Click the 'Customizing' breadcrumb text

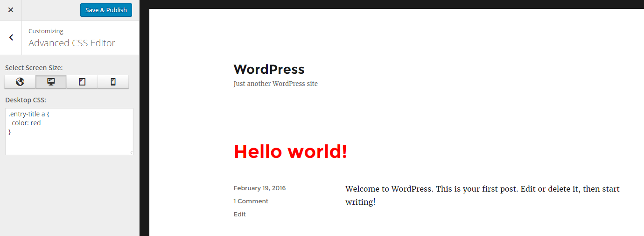coord(46,31)
